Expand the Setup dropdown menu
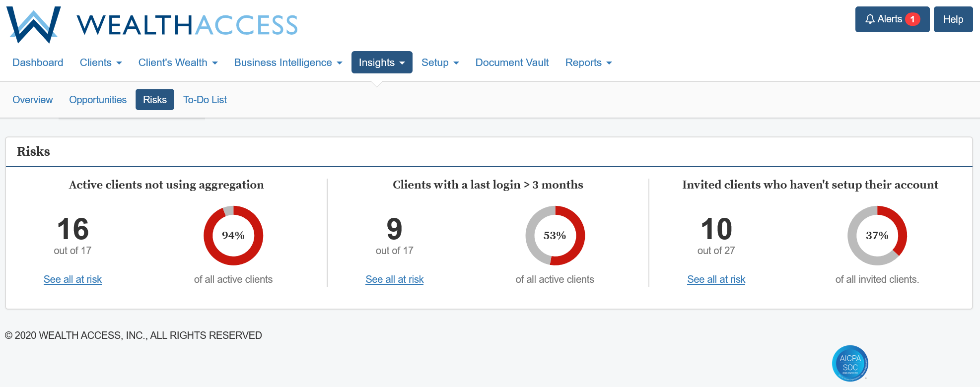980x387 pixels. (x=440, y=63)
